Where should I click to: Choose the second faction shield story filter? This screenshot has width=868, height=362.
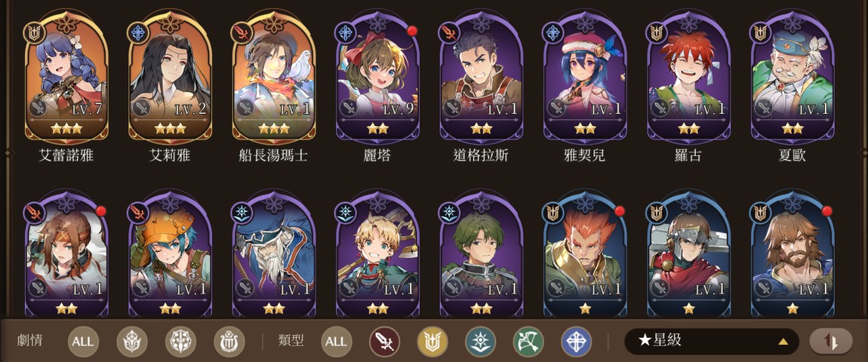click(x=180, y=342)
